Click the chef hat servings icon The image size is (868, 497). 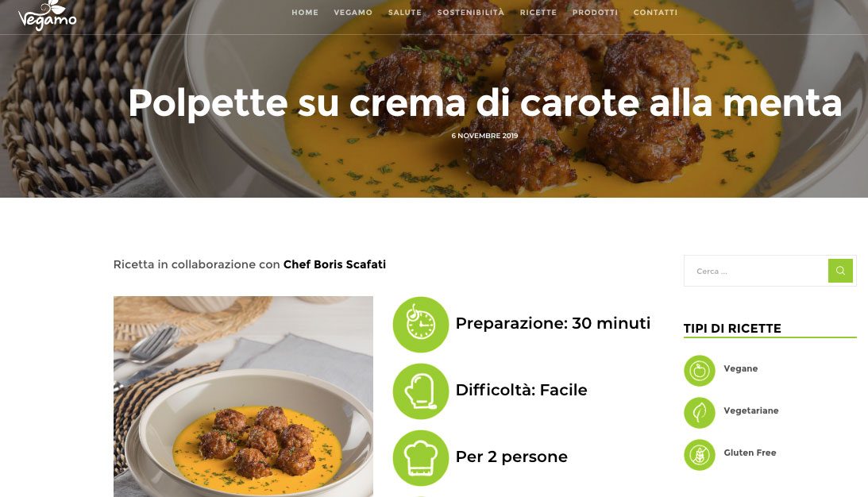click(x=421, y=458)
